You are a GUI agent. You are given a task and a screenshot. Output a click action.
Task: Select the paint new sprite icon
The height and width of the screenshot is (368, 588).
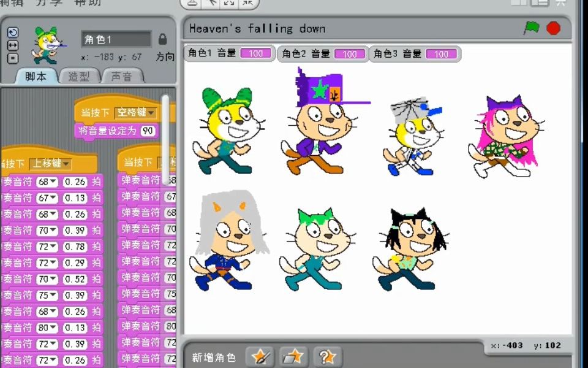261,356
